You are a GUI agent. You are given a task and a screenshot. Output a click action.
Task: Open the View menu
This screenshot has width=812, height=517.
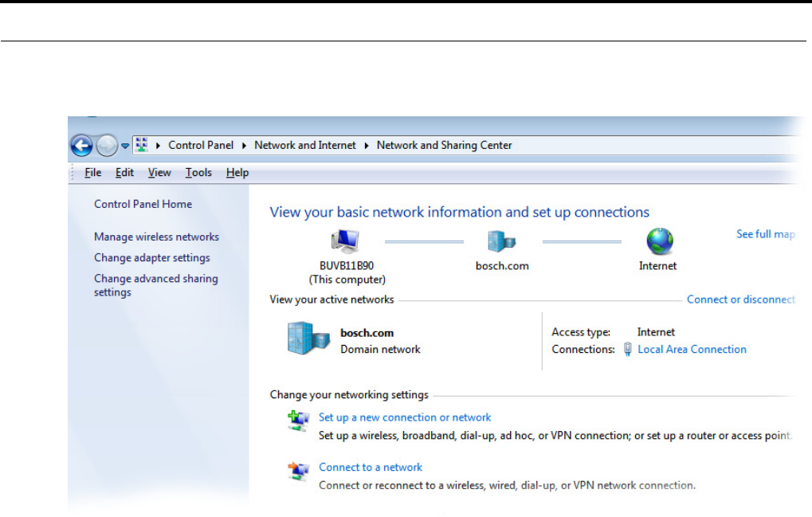[159, 172]
